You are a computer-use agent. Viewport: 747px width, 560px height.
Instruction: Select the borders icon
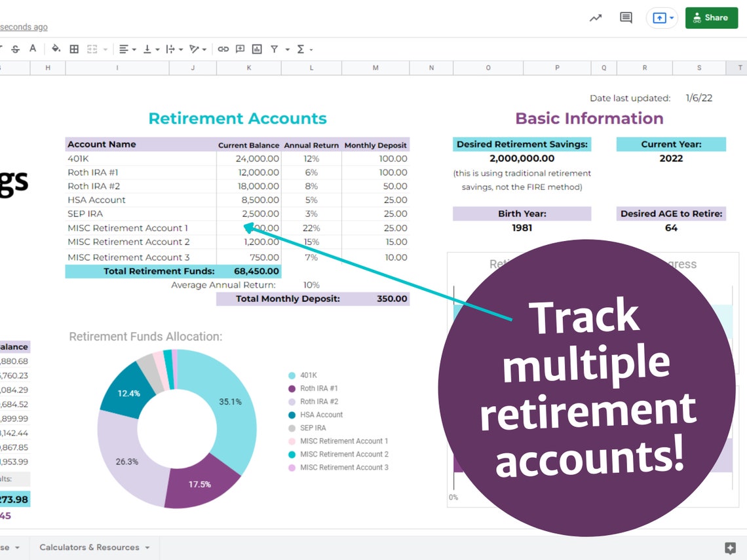point(73,49)
